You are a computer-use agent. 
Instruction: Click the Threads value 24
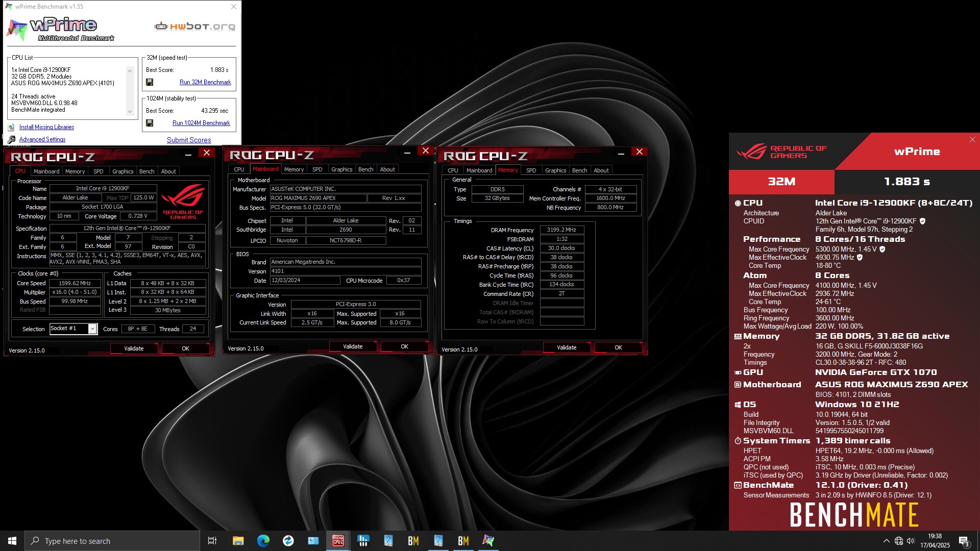click(193, 329)
